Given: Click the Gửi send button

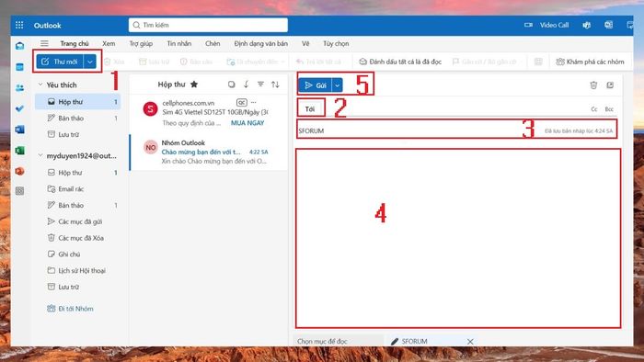Looking at the screenshot, I should point(315,85).
